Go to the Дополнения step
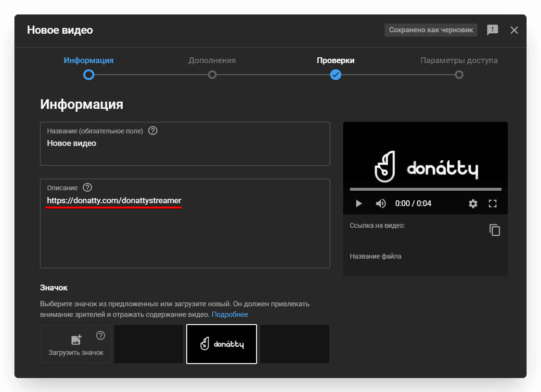The image size is (541, 392). (212, 60)
